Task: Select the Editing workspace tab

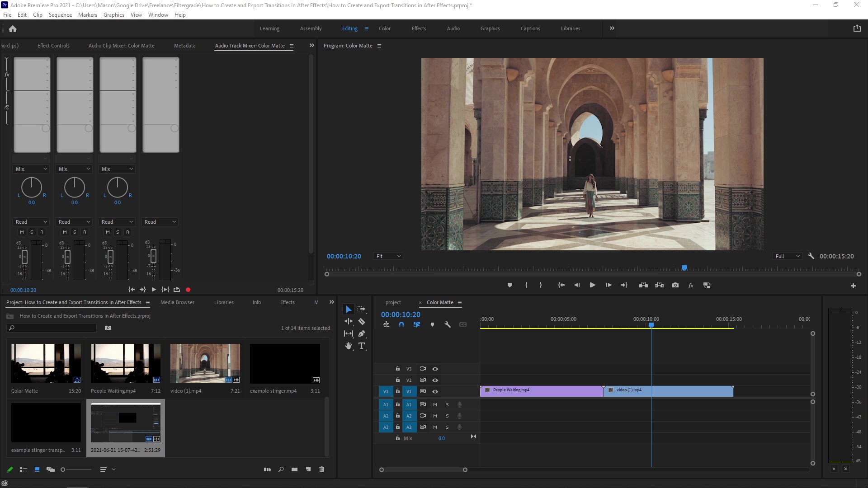Action: tap(350, 28)
